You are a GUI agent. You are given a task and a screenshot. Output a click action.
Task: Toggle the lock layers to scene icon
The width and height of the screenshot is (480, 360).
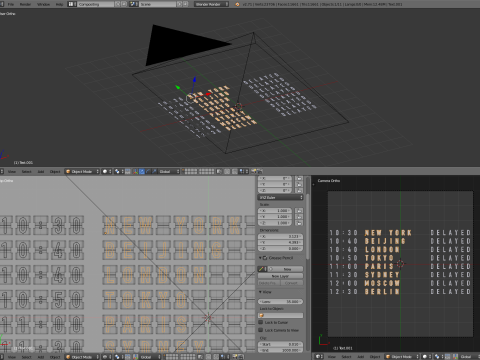click(x=219, y=171)
